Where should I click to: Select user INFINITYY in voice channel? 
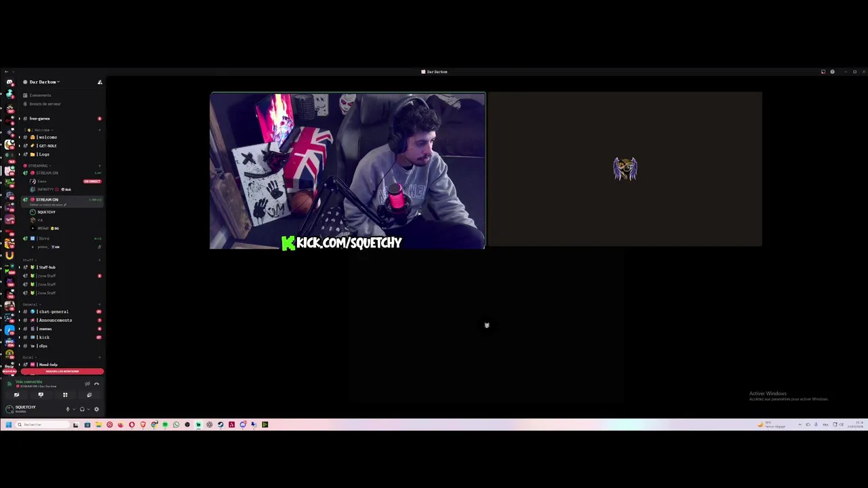[46, 189]
